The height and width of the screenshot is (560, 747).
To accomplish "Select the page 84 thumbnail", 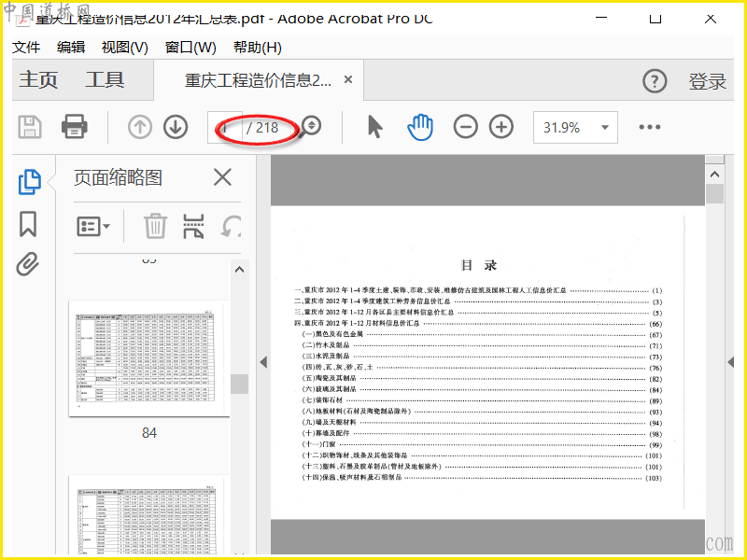I will [149, 358].
